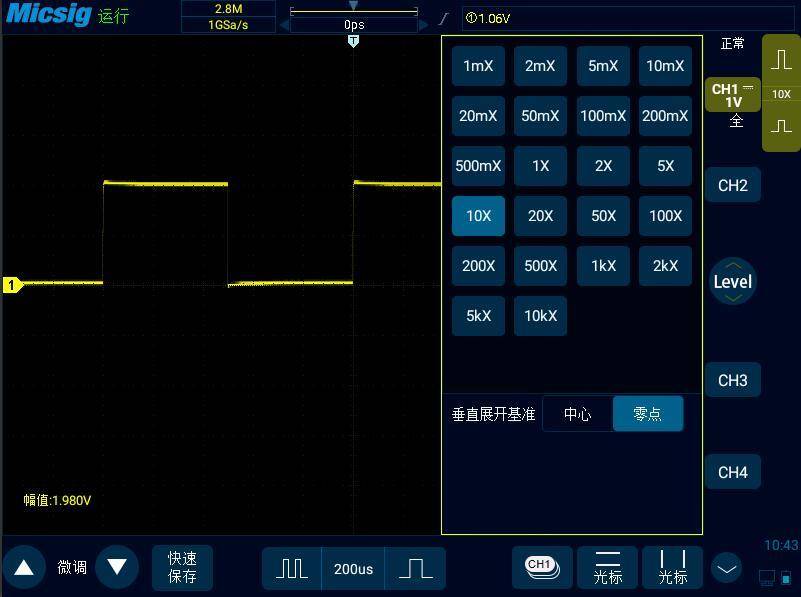Move horizontal position right arrow
This screenshot has width=801, height=597.
point(423,25)
